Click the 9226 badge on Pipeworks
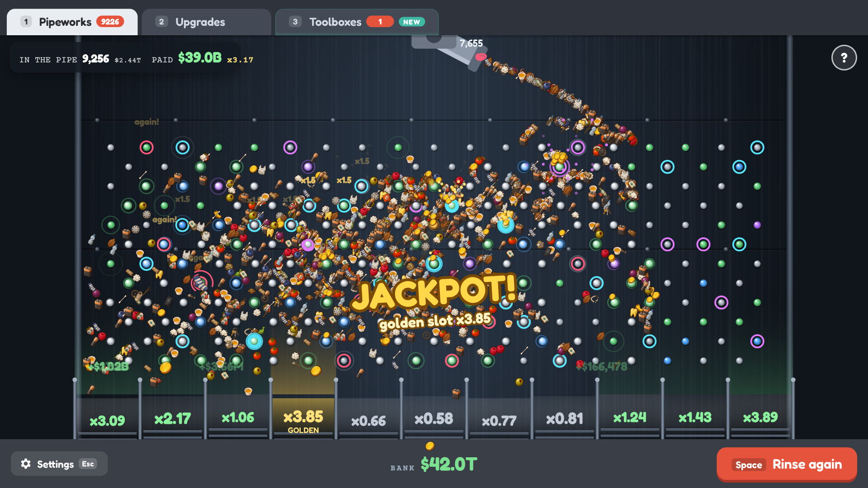Screen dimensions: 868x488 pyautogui.click(x=110, y=22)
